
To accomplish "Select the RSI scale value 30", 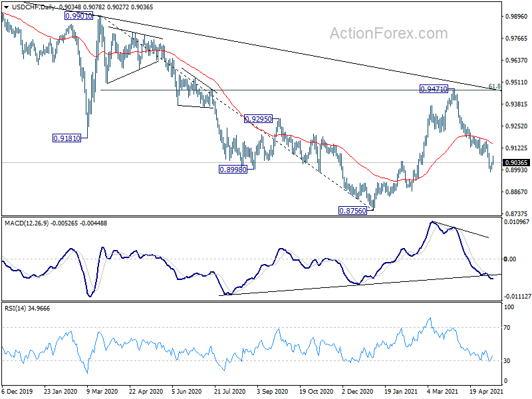I will click(x=507, y=361).
